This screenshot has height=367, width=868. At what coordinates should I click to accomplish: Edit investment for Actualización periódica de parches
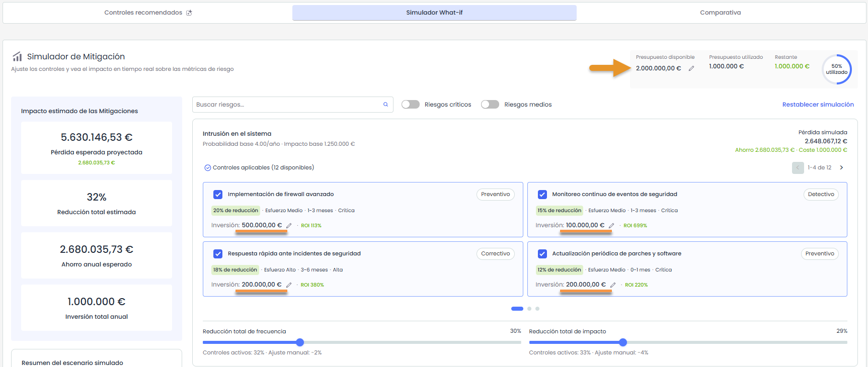point(613,285)
